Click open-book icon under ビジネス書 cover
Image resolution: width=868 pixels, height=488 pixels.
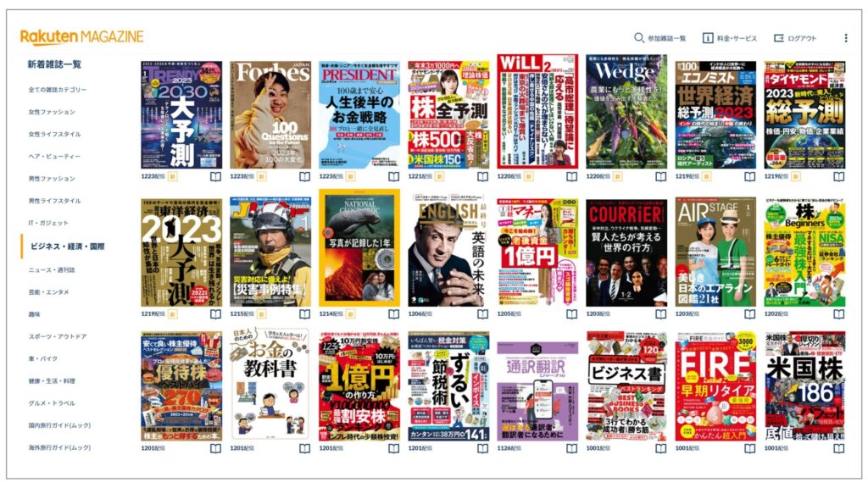pyautogui.click(x=661, y=448)
